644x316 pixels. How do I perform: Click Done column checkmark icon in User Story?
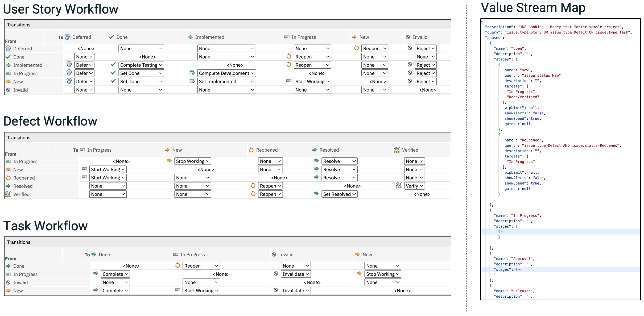pyautogui.click(x=112, y=37)
